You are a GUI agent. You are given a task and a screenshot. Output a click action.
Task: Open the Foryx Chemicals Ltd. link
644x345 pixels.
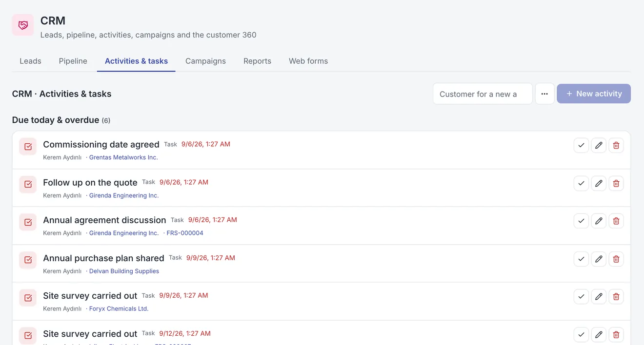tap(119, 308)
